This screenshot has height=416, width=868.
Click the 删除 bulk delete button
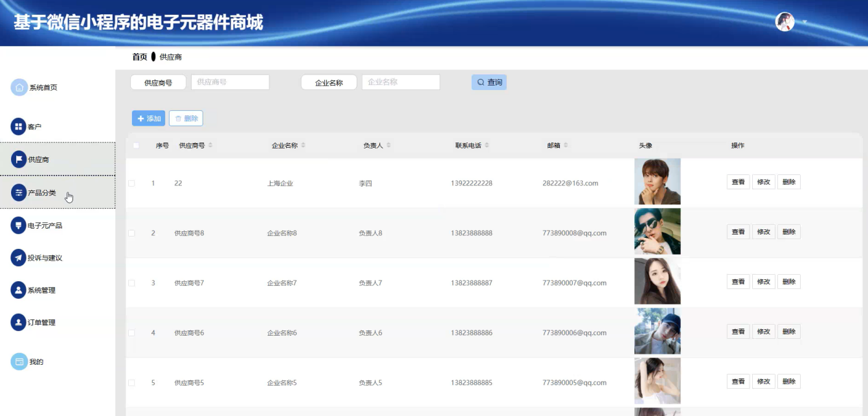click(186, 119)
